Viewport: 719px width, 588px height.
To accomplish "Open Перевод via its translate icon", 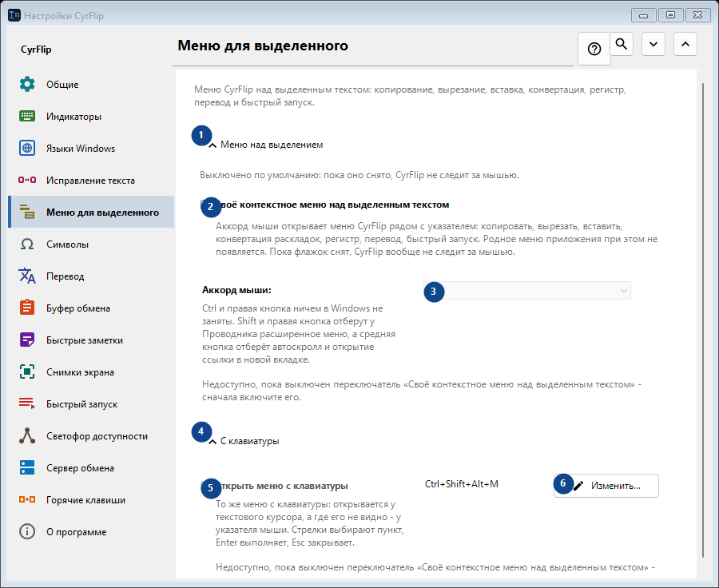I will [x=27, y=276].
